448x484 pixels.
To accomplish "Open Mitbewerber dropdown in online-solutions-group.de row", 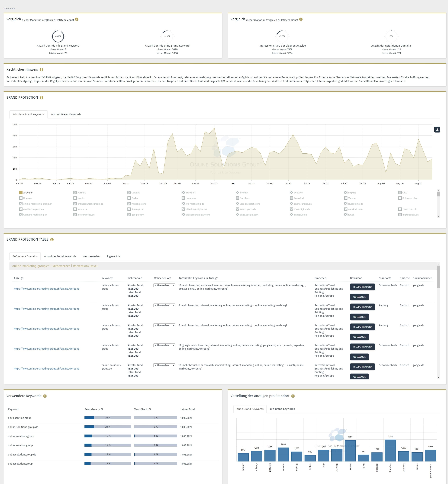I will (164, 365).
